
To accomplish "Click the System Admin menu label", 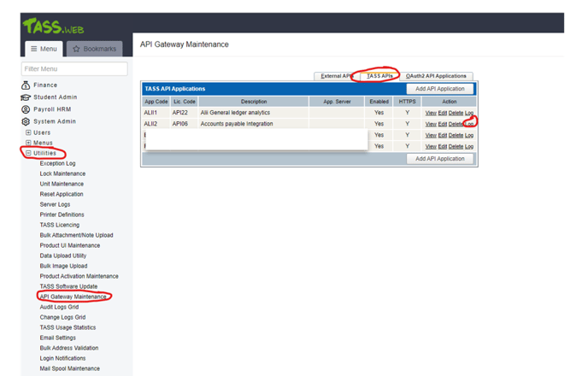I will click(x=55, y=121).
